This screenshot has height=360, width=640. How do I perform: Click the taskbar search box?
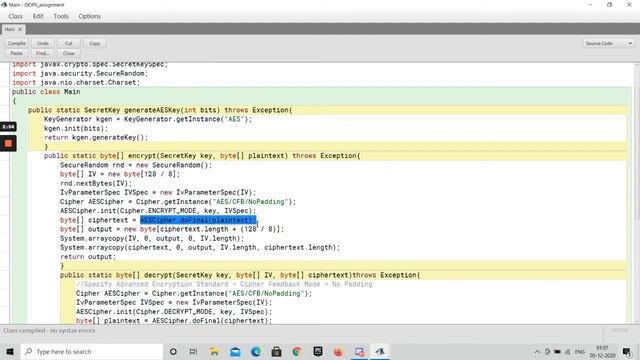[92, 351]
